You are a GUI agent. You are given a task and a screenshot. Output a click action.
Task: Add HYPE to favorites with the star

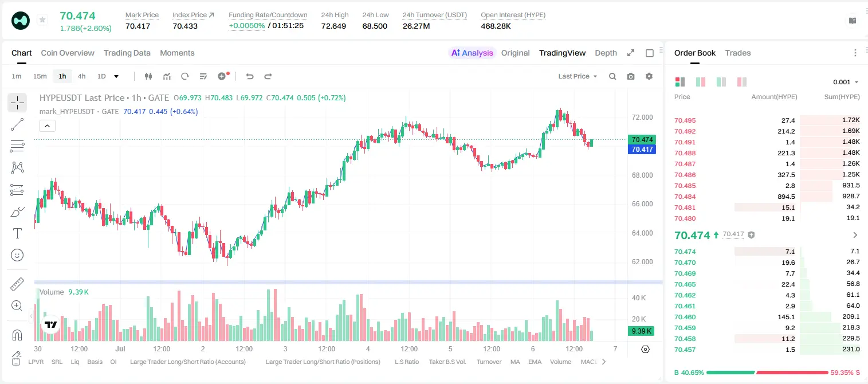pos(42,20)
